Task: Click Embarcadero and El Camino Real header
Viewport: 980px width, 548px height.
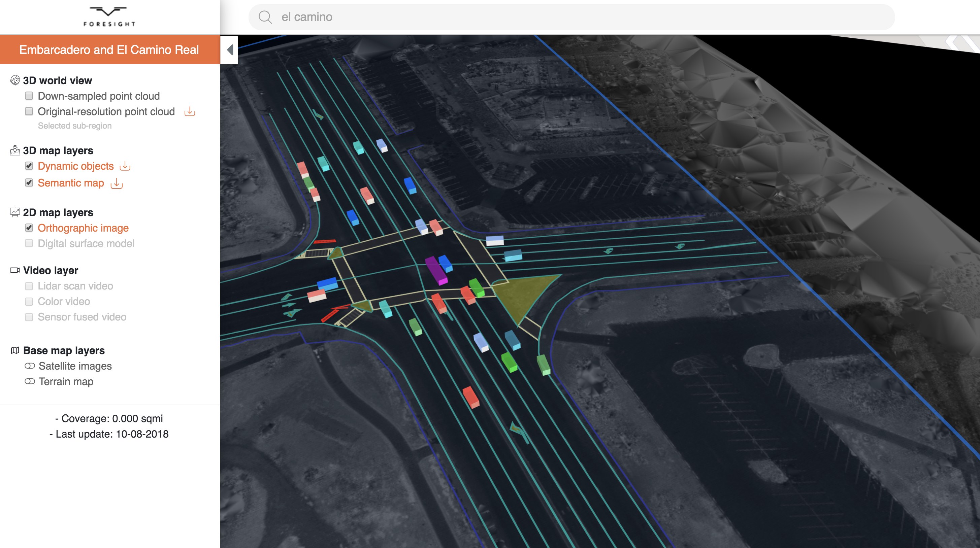Action: 109,50
